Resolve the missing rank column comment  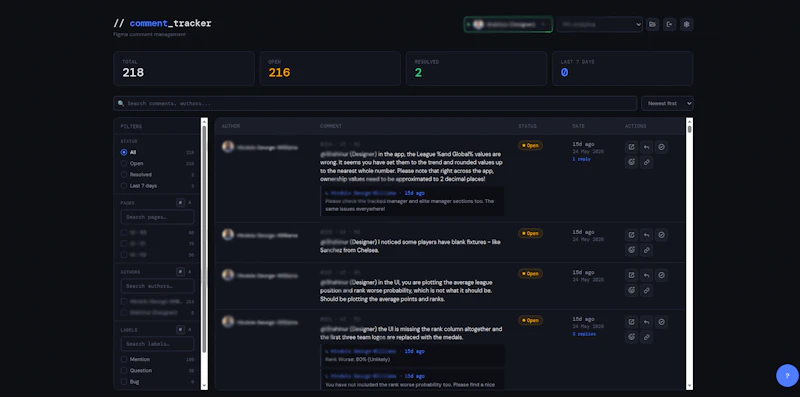(x=661, y=322)
